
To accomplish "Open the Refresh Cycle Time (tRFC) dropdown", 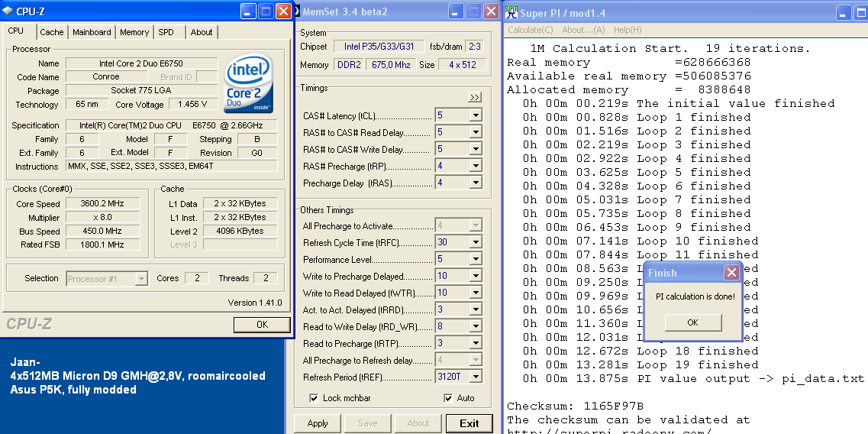I will coord(476,242).
